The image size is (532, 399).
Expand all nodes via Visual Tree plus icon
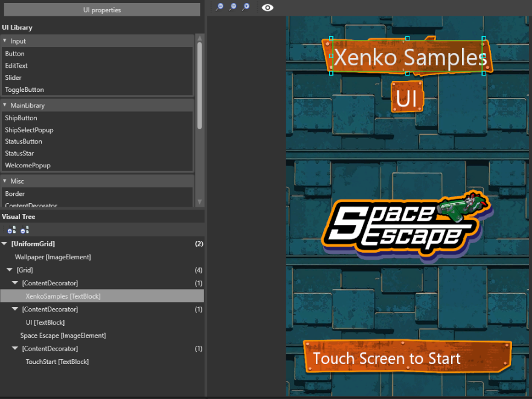[10, 230]
